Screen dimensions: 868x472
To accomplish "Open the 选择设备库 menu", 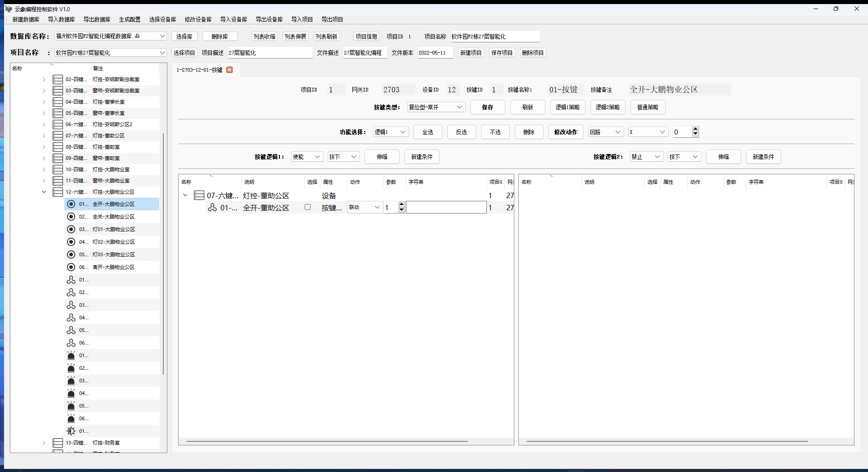I will tap(162, 19).
